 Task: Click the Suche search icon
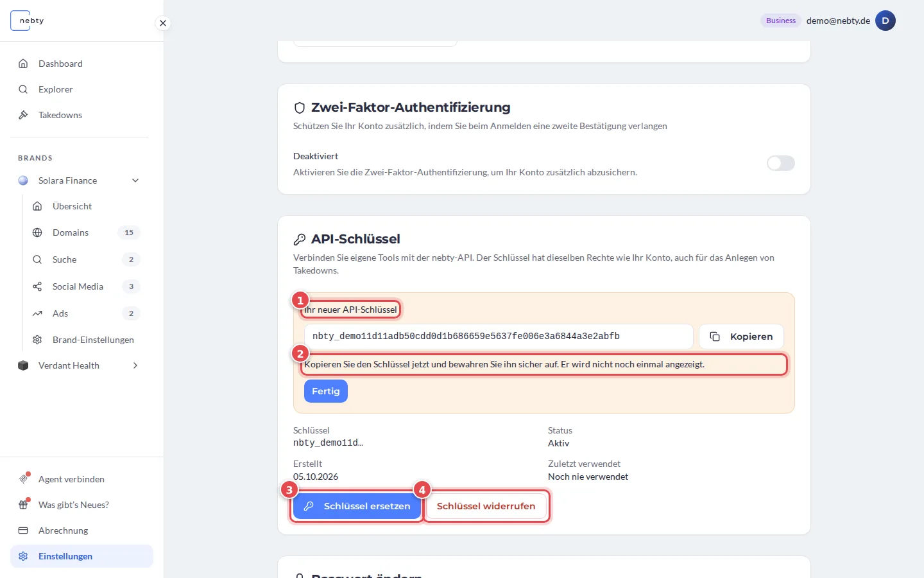pos(37,259)
